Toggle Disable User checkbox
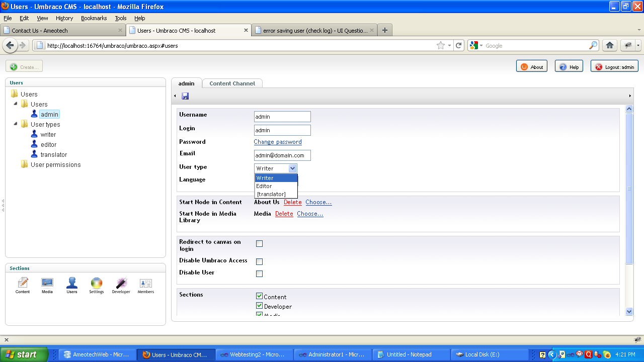 pyautogui.click(x=259, y=274)
